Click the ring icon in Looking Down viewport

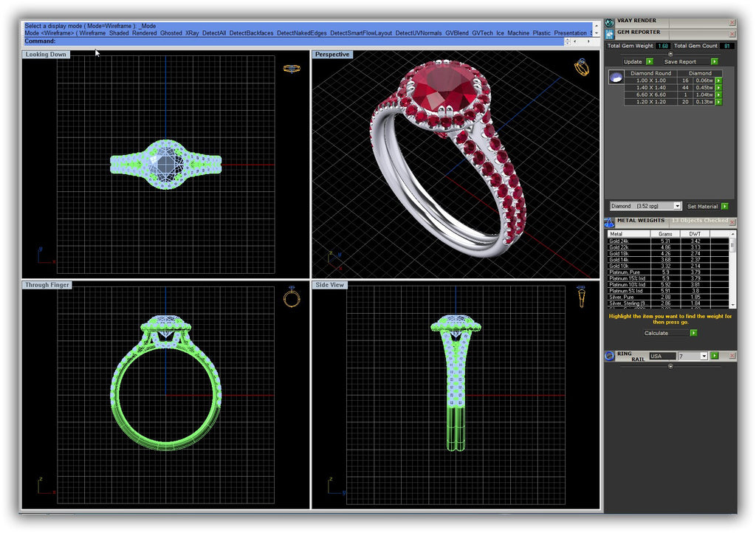click(292, 69)
